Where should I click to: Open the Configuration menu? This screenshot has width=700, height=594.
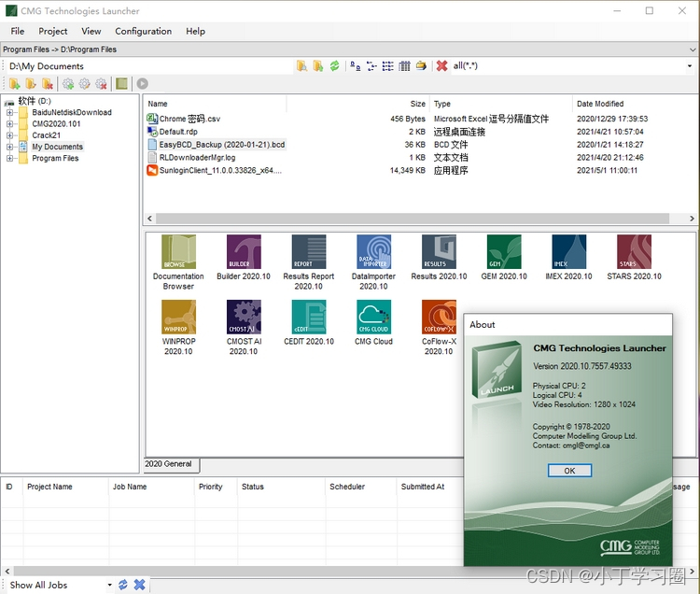[144, 31]
